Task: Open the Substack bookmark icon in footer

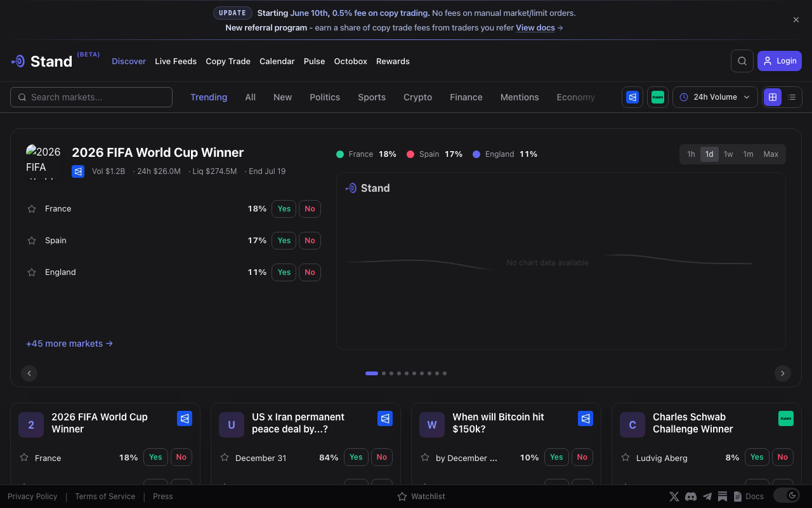Action: 723,497
